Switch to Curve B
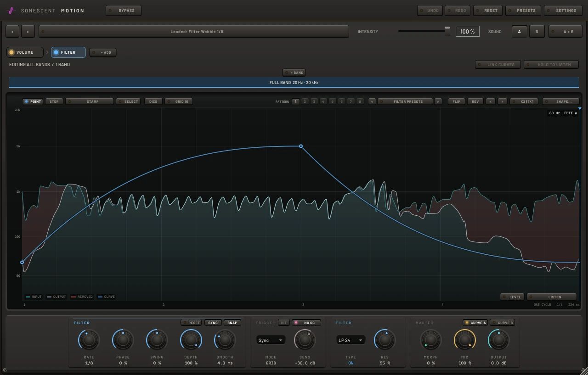The image size is (588, 375). [502, 323]
